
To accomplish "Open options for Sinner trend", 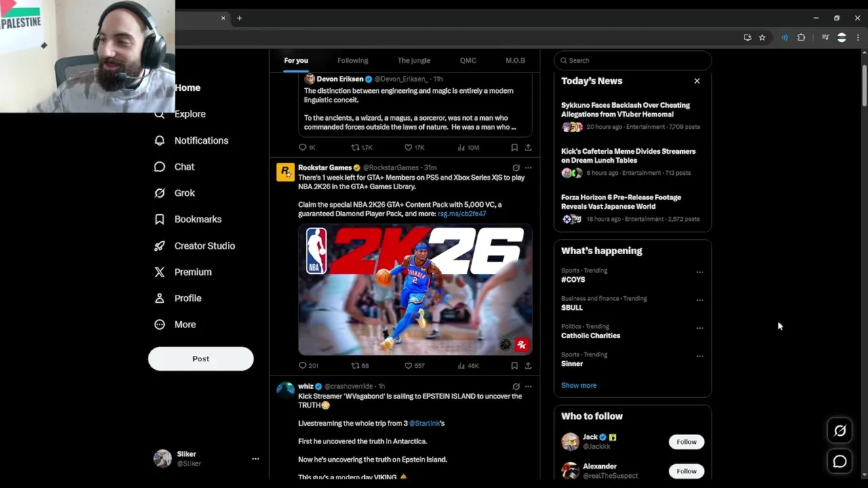I will (x=700, y=357).
